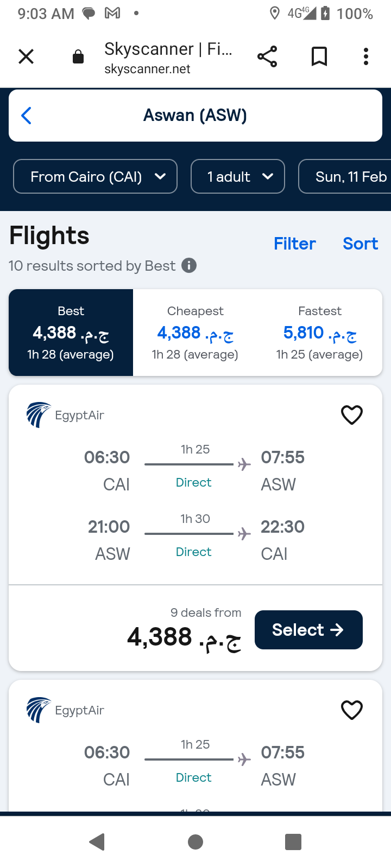
Task: Open the three-dot overflow menu
Action: click(366, 56)
